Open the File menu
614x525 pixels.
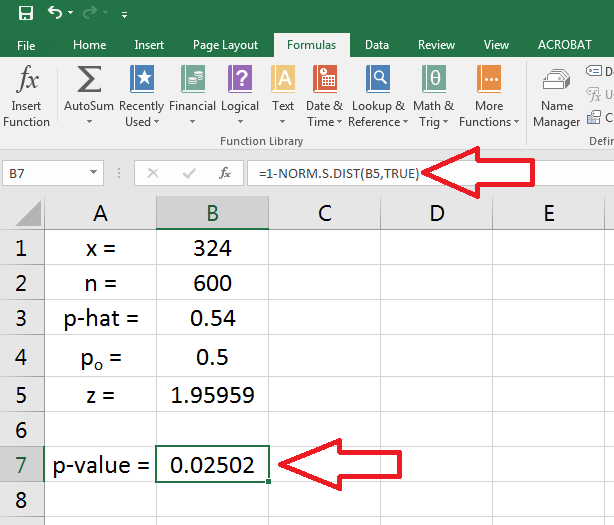click(x=26, y=45)
